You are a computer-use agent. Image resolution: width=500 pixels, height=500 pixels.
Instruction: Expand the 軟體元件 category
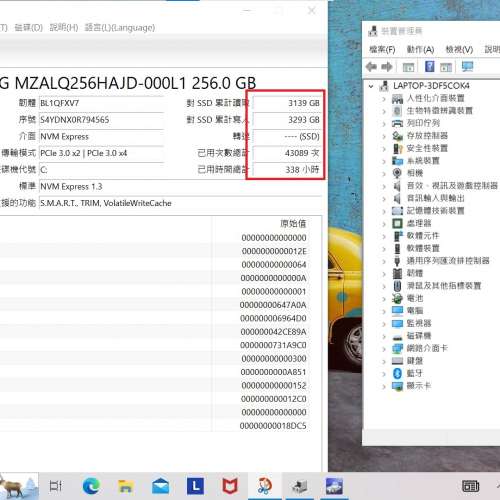click(x=384, y=236)
